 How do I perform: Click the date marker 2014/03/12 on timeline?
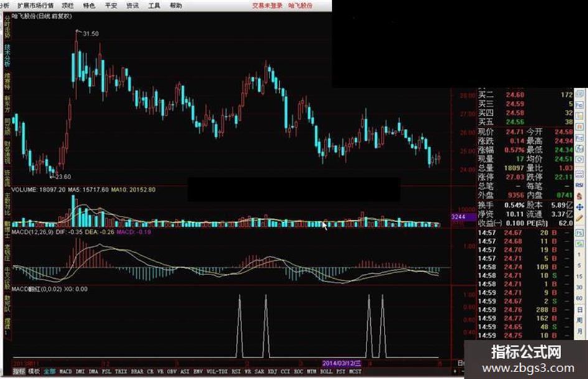click(342, 363)
